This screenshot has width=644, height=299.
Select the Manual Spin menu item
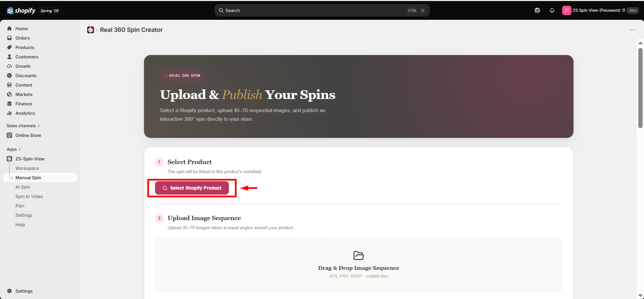click(x=40, y=178)
